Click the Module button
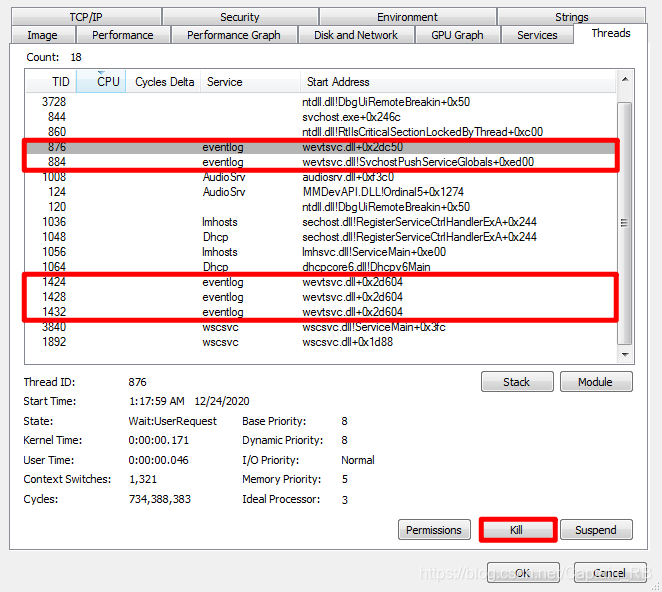This screenshot has height=592, width=662. point(595,382)
